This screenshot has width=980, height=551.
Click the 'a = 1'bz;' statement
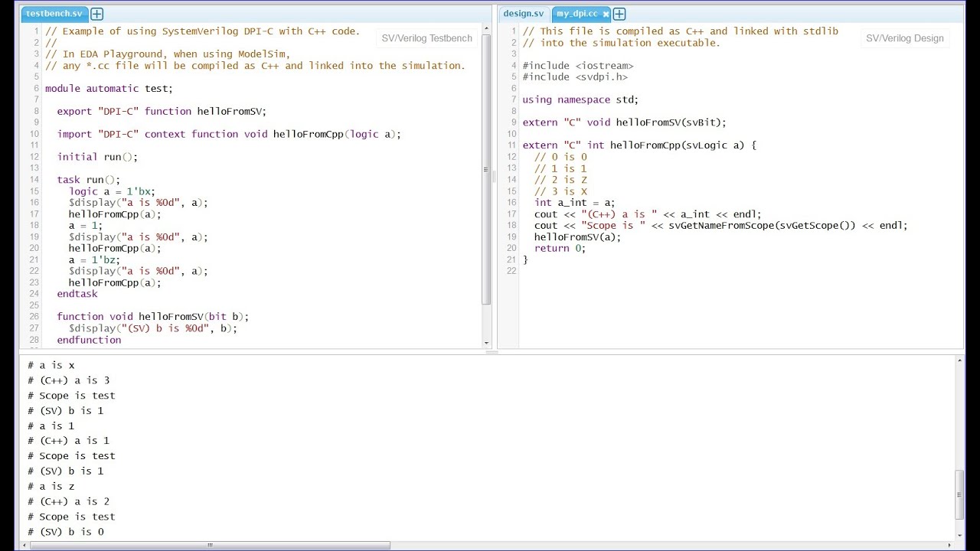(94, 260)
